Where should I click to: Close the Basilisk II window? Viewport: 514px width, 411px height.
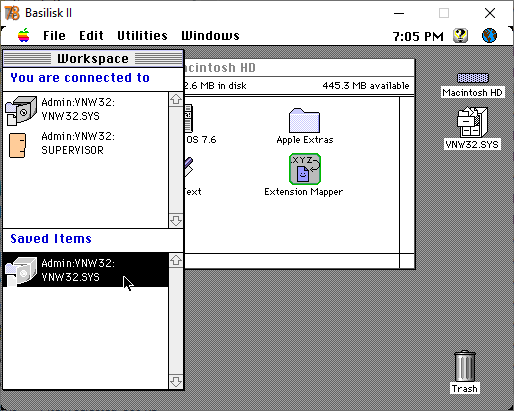[x=490, y=13]
